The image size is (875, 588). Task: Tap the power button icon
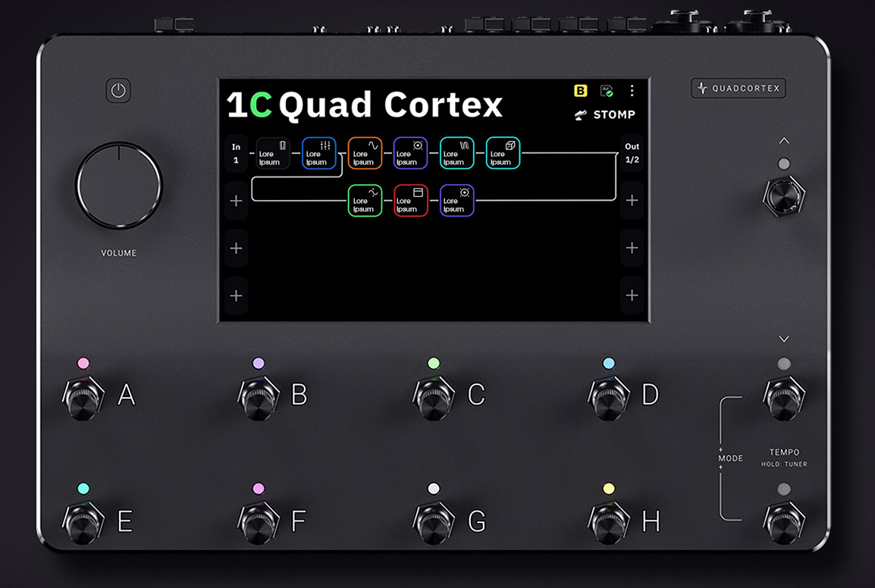pos(118,90)
